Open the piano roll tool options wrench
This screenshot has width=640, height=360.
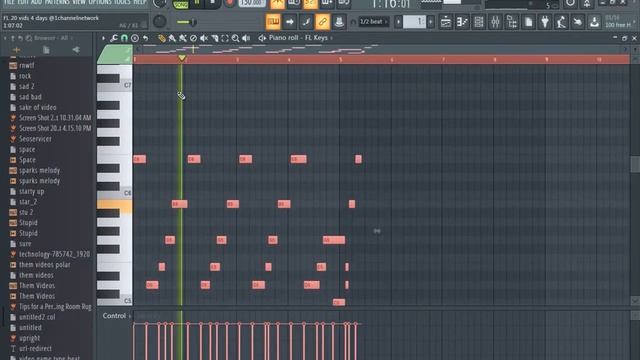point(114,38)
